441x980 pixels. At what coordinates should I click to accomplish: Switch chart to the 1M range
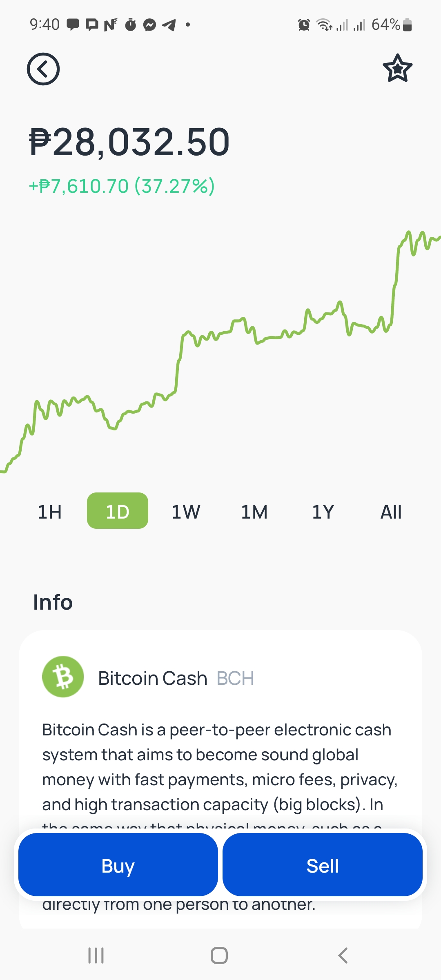click(x=254, y=511)
